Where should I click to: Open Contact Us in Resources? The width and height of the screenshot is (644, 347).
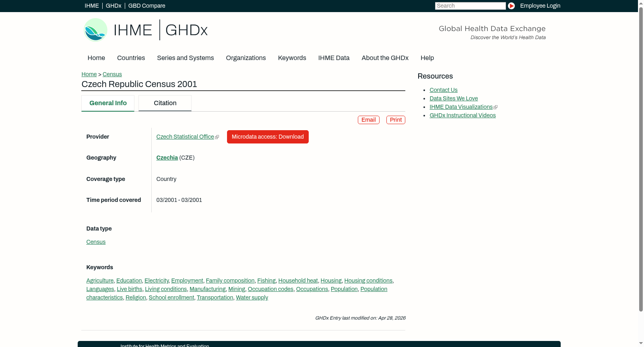coord(444,90)
